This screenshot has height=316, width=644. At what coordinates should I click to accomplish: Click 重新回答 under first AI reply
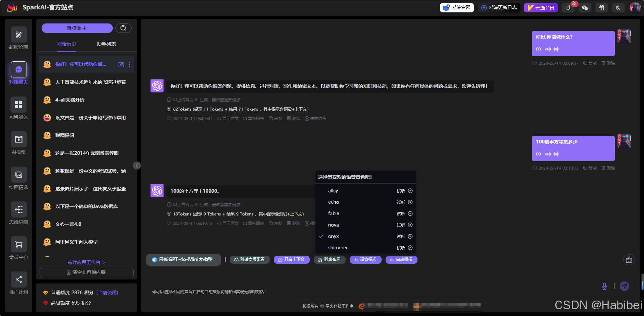point(253,119)
